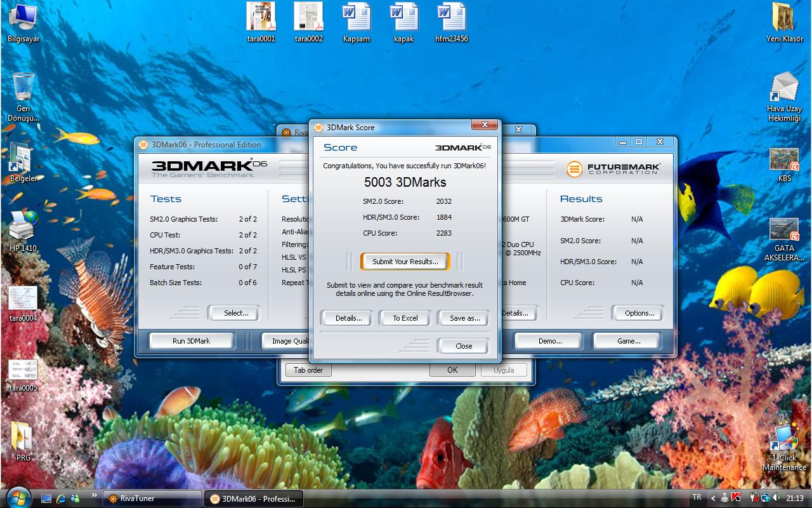Image resolution: width=812 pixels, height=508 pixels.
Task: Click the CPU Score value 2283
Action: pyautogui.click(x=443, y=233)
